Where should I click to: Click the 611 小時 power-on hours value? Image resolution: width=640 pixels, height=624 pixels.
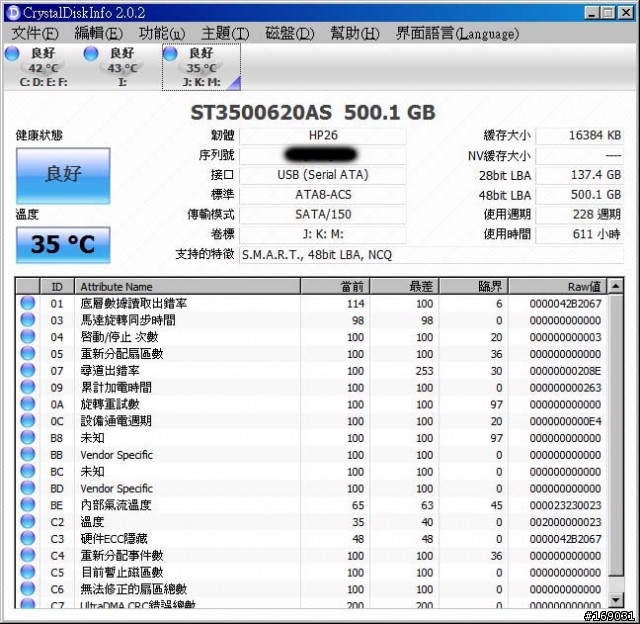coord(579,234)
